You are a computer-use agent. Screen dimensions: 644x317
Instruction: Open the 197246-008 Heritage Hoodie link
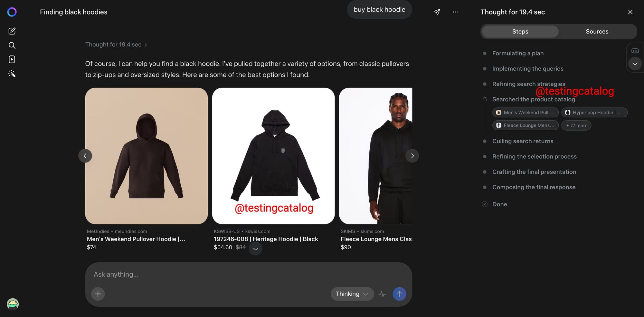[266, 239]
